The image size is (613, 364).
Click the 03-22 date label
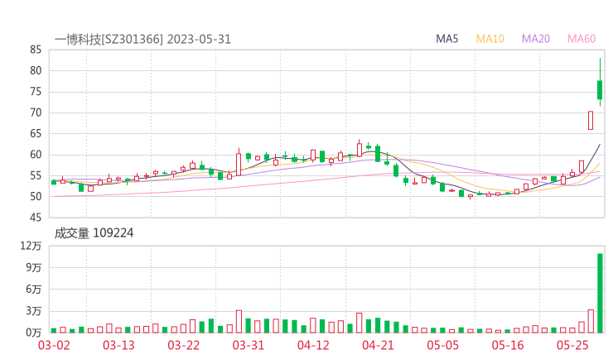click(x=184, y=346)
